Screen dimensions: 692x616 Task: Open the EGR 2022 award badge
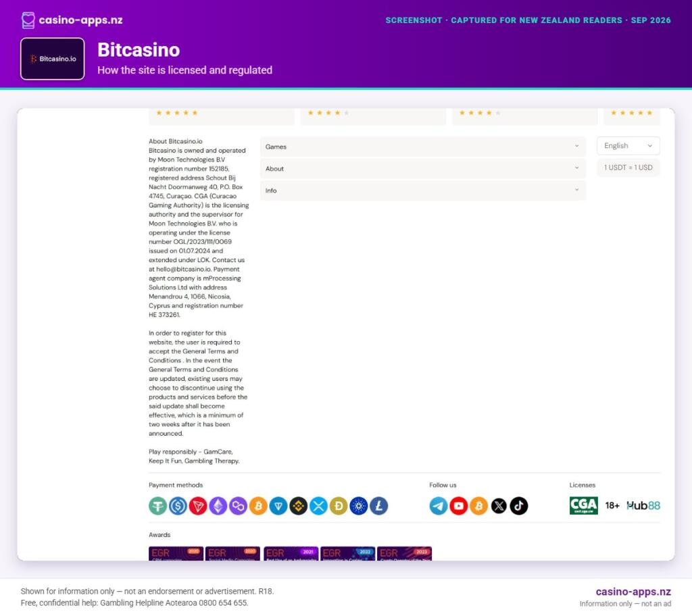click(348, 554)
